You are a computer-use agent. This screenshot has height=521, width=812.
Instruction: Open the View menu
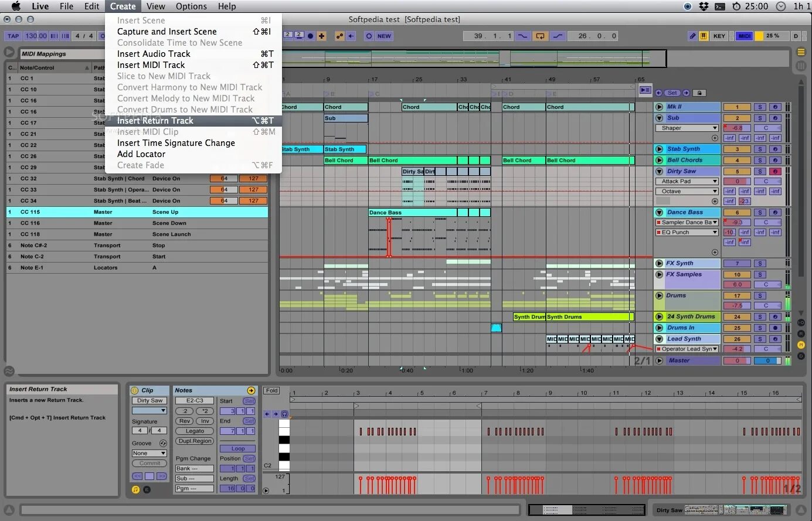pyautogui.click(x=155, y=6)
